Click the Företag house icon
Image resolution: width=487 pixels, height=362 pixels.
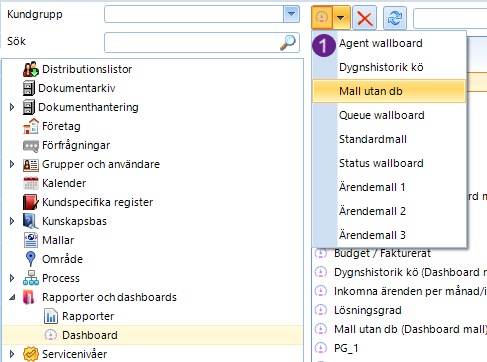point(31,126)
